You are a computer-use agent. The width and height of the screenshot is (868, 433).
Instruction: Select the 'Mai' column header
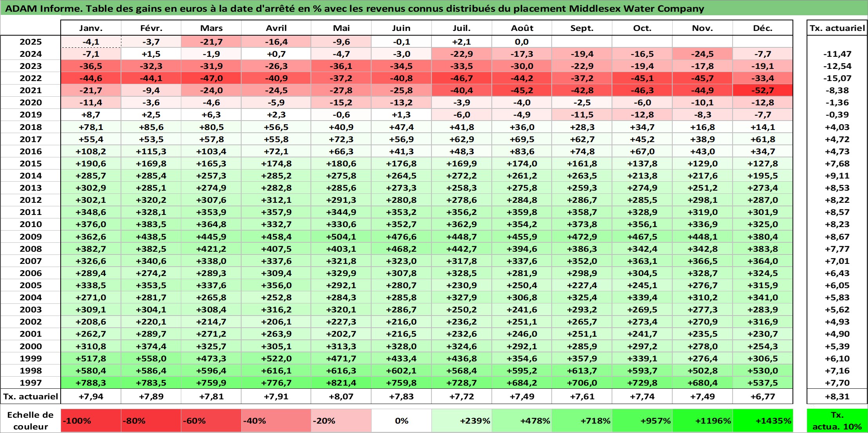341,28
